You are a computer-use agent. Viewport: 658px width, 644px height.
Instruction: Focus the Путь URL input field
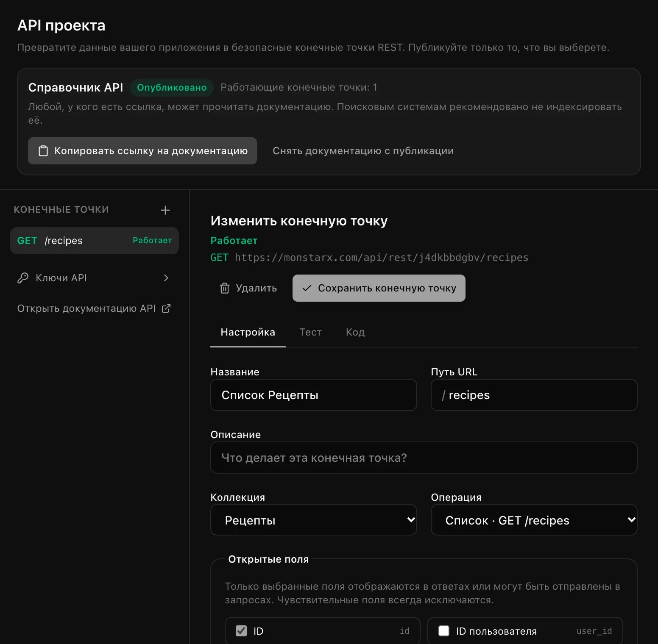(534, 395)
